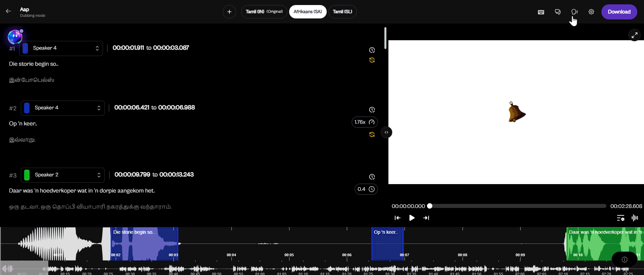Toggle the waveform view icon
644x275 pixels.
pyautogui.click(x=635, y=218)
